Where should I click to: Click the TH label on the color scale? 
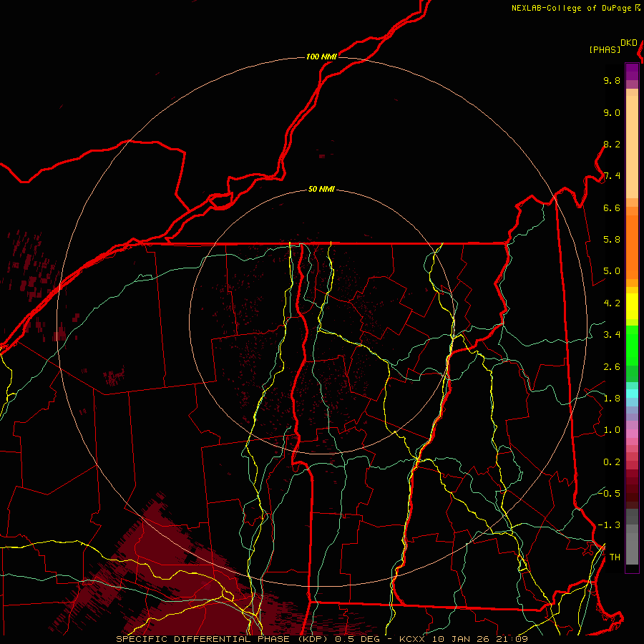[x=615, y=557]
